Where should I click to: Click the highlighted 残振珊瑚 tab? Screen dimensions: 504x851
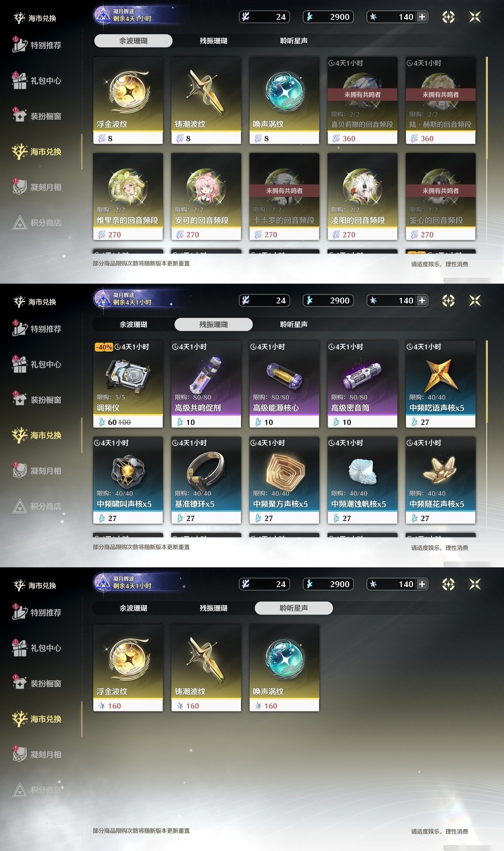213,324
